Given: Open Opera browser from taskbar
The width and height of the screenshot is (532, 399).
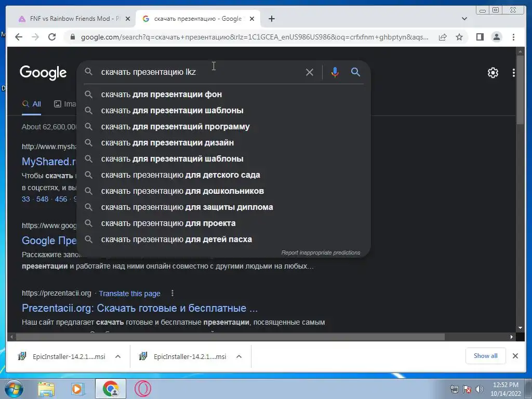Looking at the screenshot, I should click(143, 389).
